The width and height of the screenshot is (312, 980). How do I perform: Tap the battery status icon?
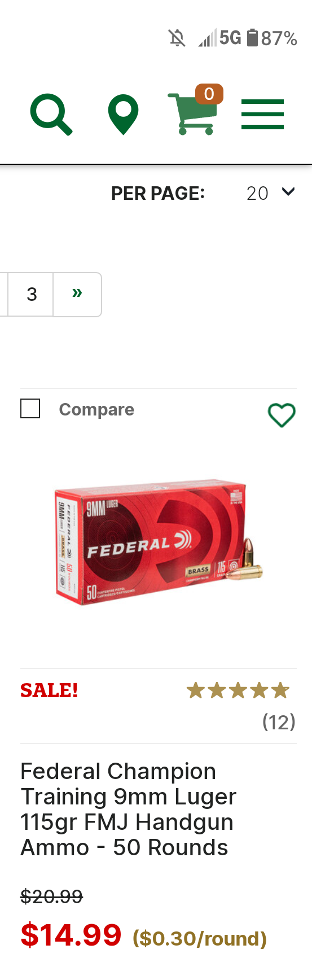pos(253,38)
